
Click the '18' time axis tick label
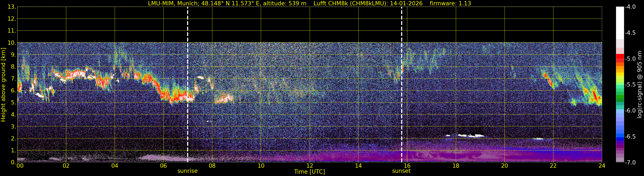coord(456,166)
